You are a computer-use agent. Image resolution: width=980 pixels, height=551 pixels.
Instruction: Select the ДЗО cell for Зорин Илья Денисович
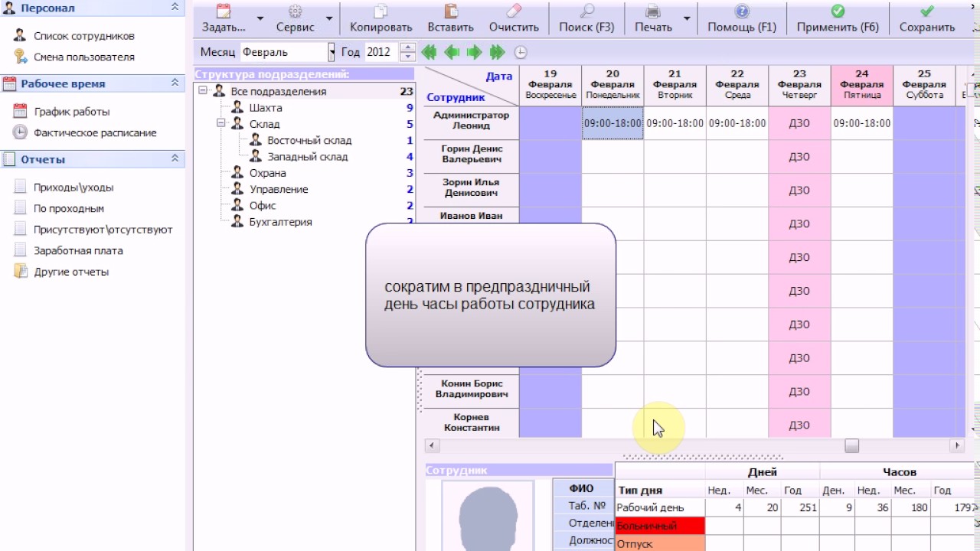click(x=799, y=190)
